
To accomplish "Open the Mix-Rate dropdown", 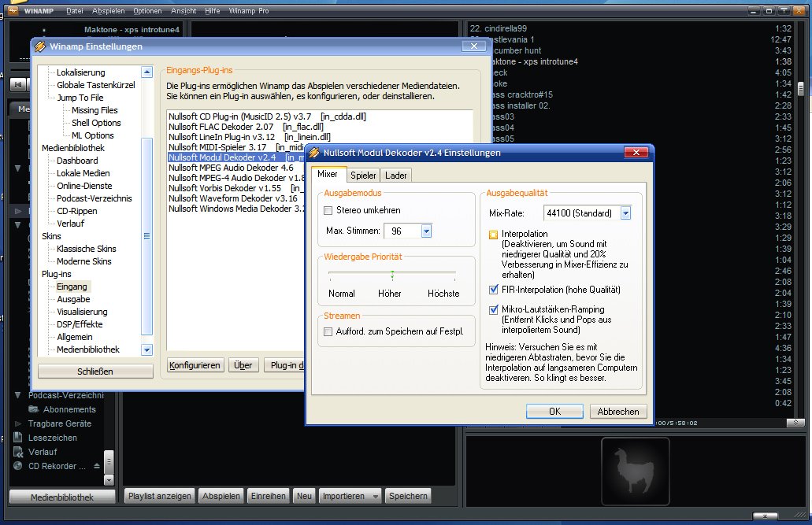I will pyautogui.click(x=625, y=213).
